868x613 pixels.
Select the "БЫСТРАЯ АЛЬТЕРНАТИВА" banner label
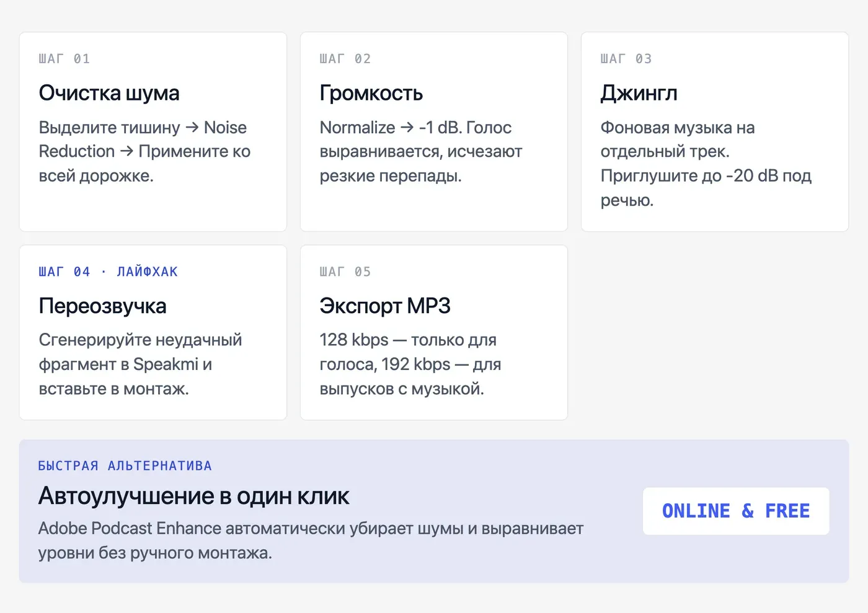click(125, 465)
